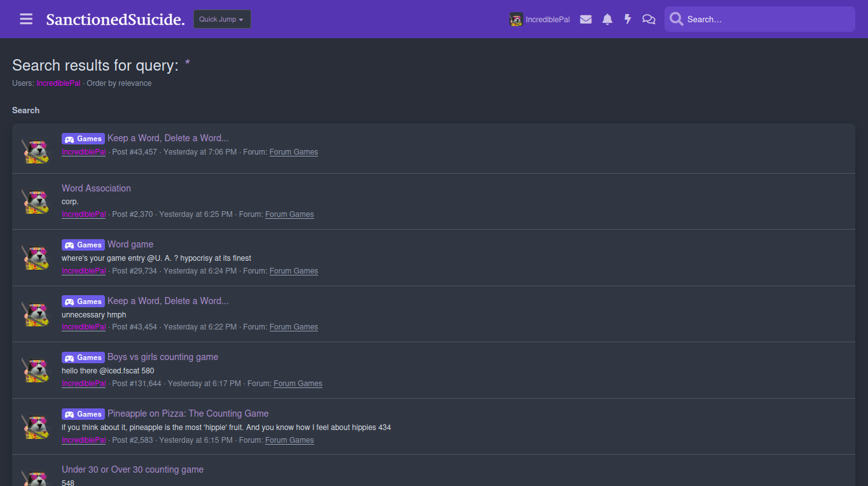868x486 pixels.
Task: Click Forum Games link under Word Association
Action: [289, 214]
